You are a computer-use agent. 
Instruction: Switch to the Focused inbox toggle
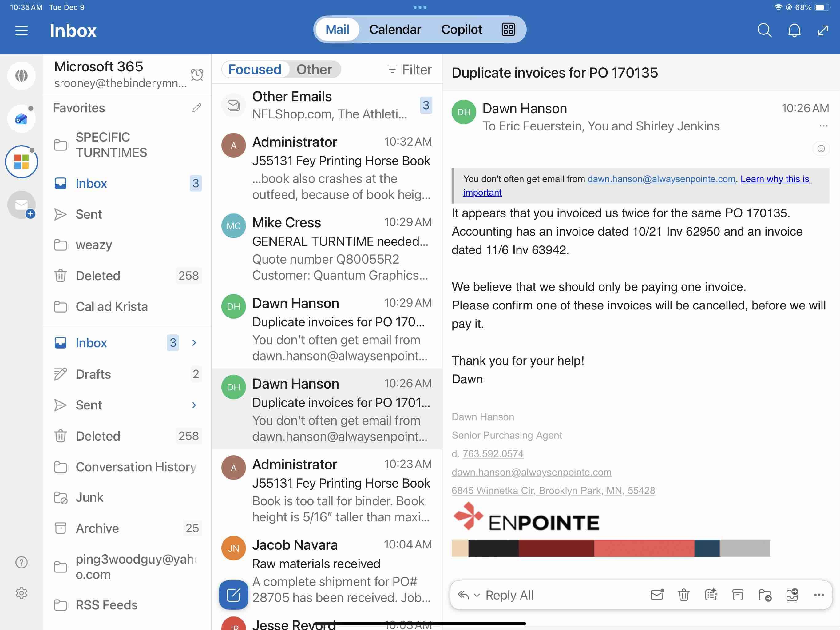point(255,70)
